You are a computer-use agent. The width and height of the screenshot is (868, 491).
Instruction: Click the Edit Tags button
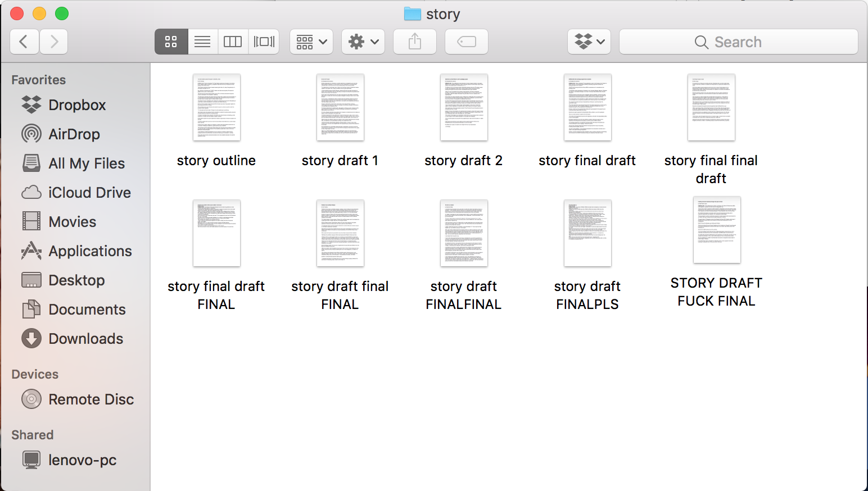pyautogui.click(x=466, y=42)
